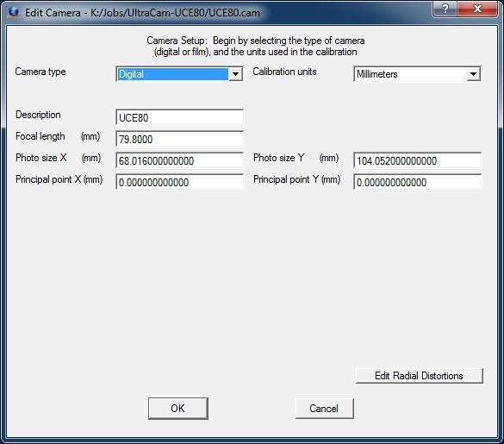Click the Edit Camera title bar text

pos(142,13)
